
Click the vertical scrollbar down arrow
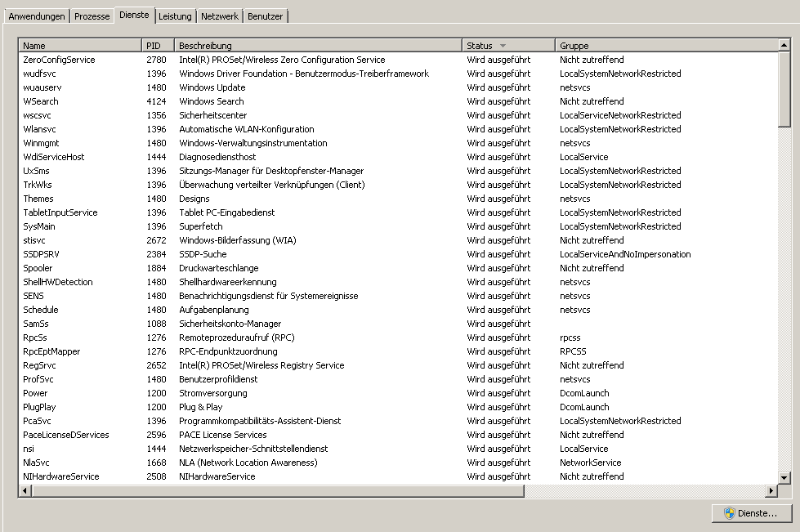784,477
